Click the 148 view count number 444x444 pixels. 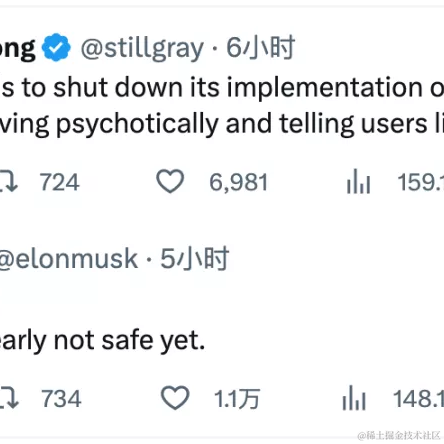[418, 398]
